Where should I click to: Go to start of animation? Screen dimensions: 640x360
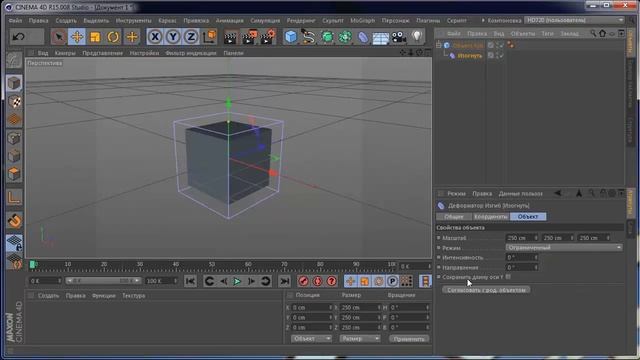pos(190,281)
